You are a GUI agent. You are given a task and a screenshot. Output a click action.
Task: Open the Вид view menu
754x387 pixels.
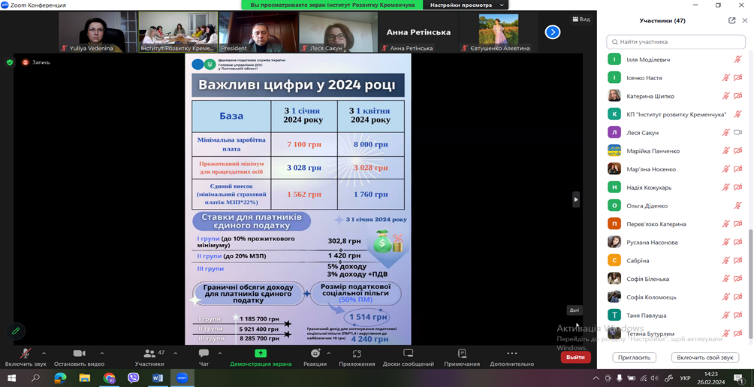pos(581,19)
